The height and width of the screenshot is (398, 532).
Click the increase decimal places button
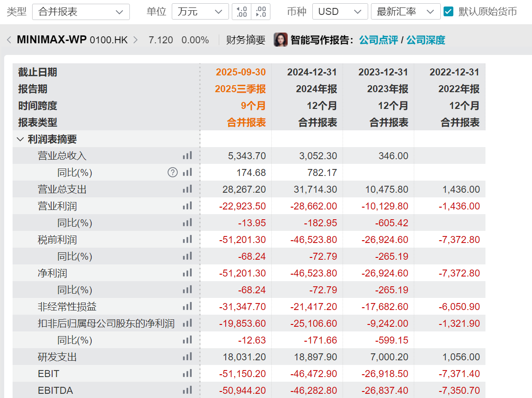[x=261, y=12]
